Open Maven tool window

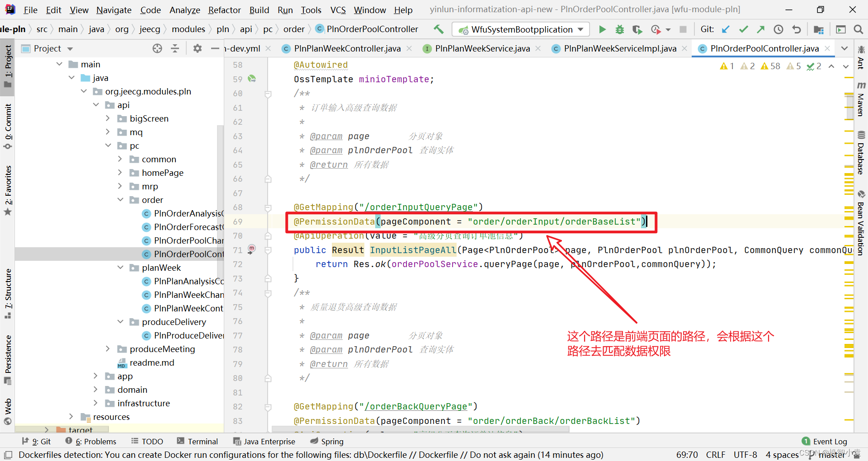point(861,99)
